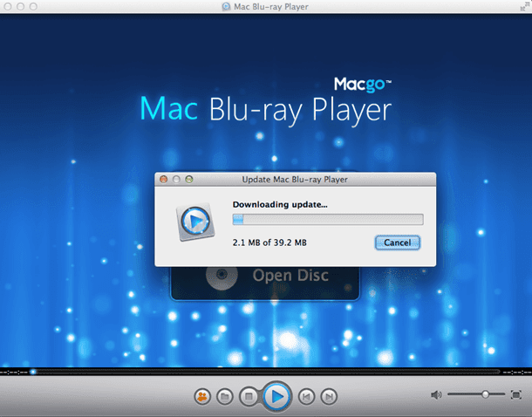Cancel the update download
The height and width of the screenshot is (417, 532).
point(398,243)
